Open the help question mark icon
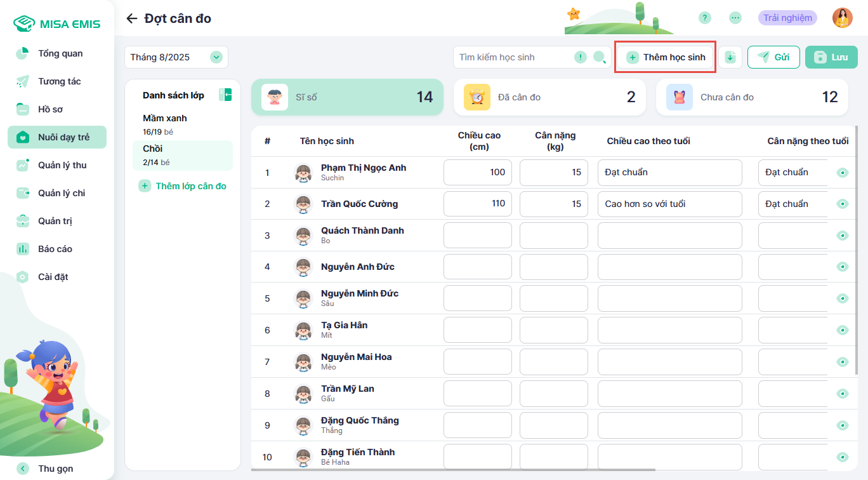The image size is (868, 480). point(705,18)
